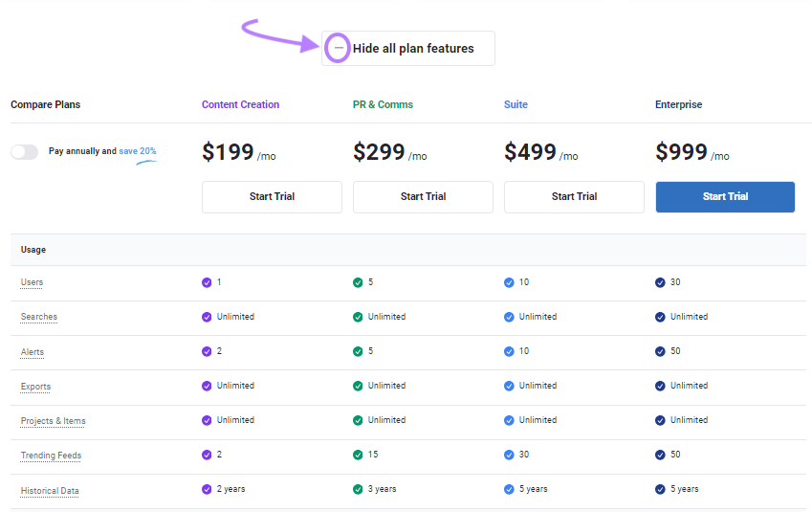Click green checkmark in Exports row
The image size is (812, 512).
(x=358, y=386)
